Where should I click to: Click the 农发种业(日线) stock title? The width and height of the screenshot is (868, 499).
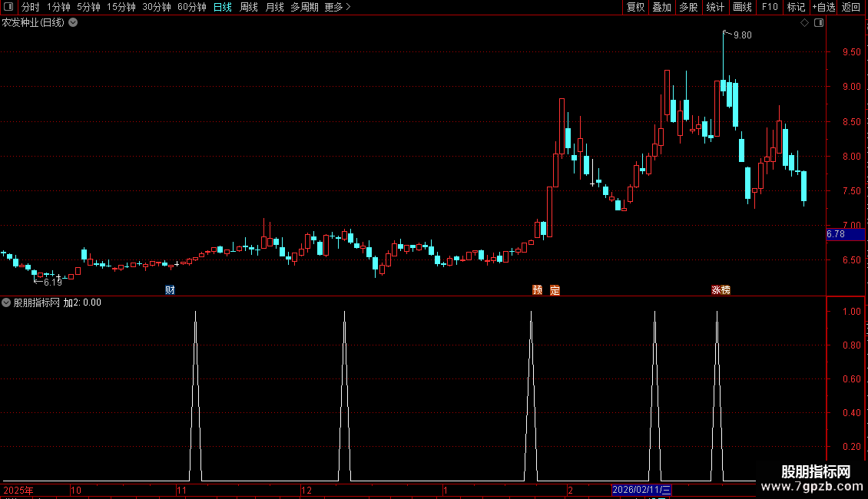[33, 23]
